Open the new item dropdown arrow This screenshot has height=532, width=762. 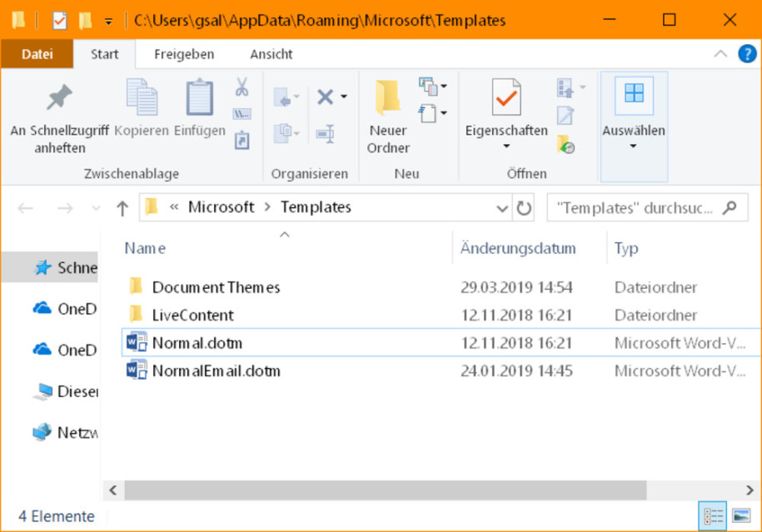[x=444, y=87]
